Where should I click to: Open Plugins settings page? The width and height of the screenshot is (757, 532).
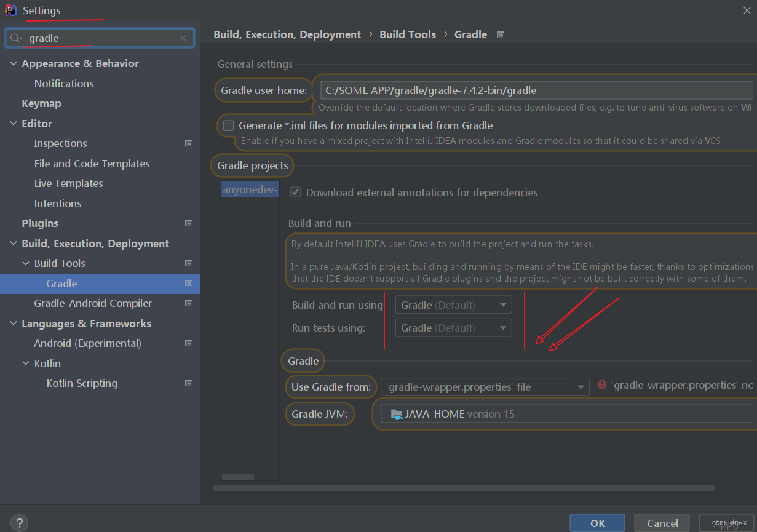point(40,223)
